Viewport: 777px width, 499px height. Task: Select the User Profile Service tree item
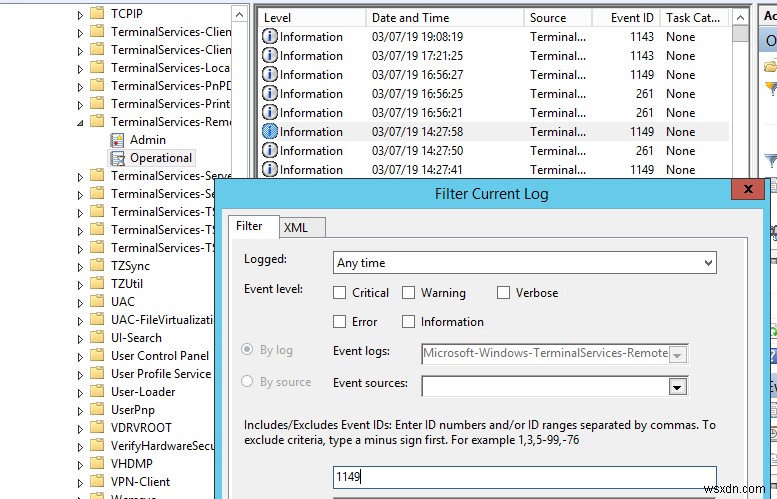[x=161, y=374]
